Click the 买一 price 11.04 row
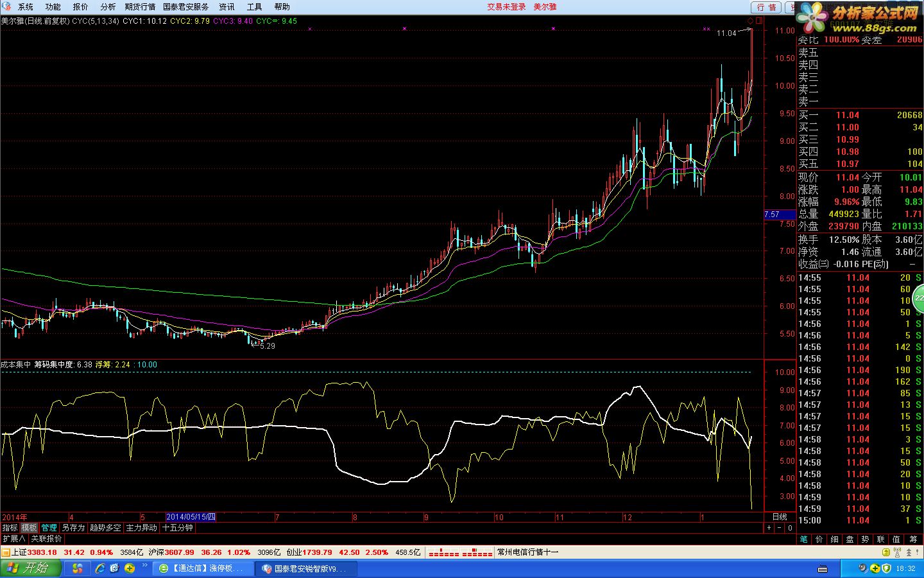 [860, 115]
